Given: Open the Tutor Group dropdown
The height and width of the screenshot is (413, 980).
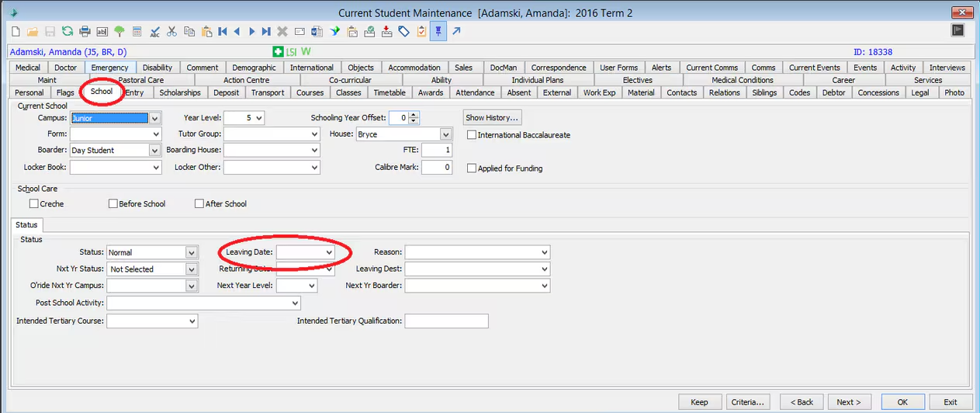Looking at the screenshot, I should tap(314, 135).
